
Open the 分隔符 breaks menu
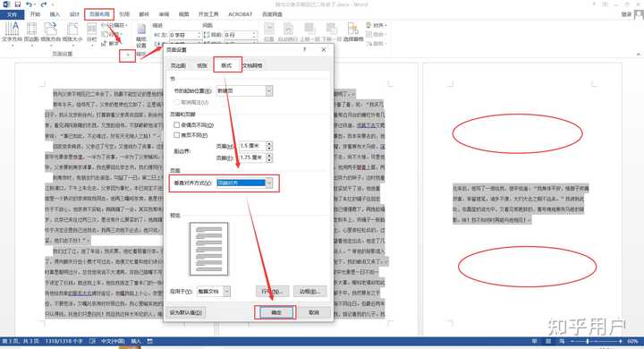tap(114, 25)
